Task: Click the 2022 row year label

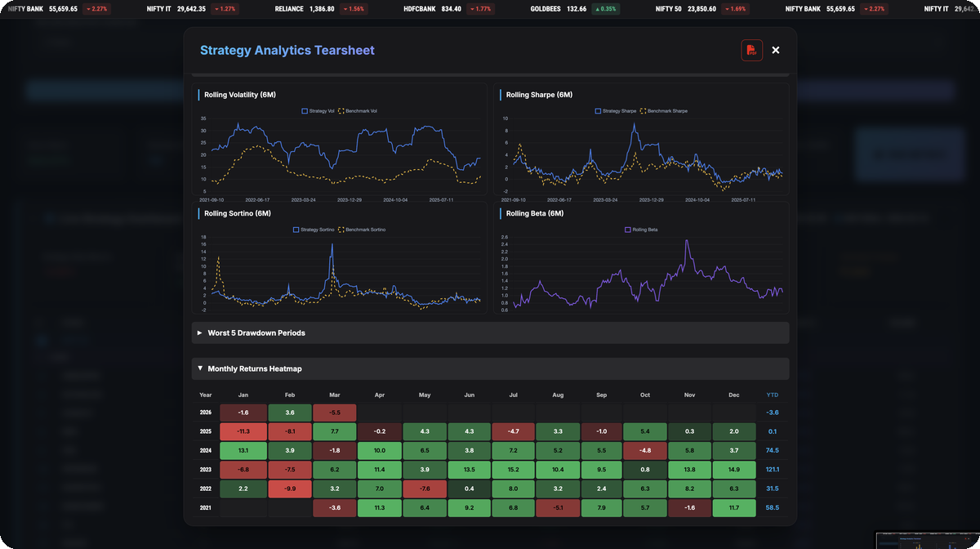Action: (205, 489)
